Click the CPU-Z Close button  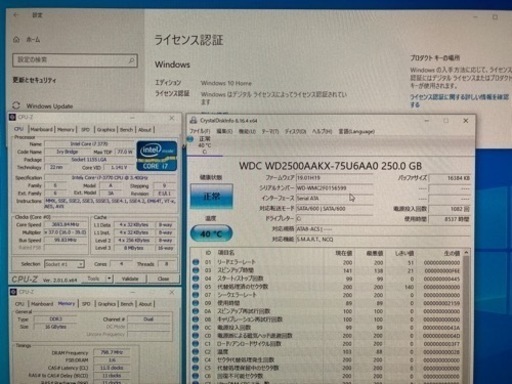click(163, 279)
